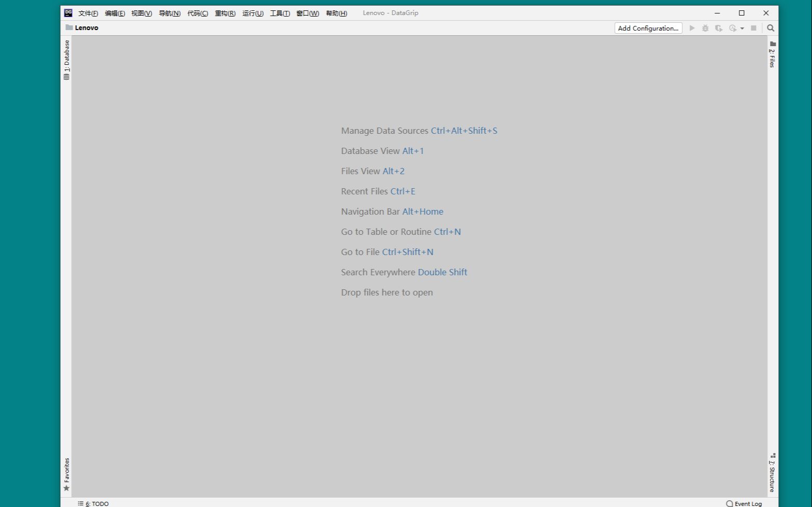Open the 窗口(W) menu

point(307,13)
